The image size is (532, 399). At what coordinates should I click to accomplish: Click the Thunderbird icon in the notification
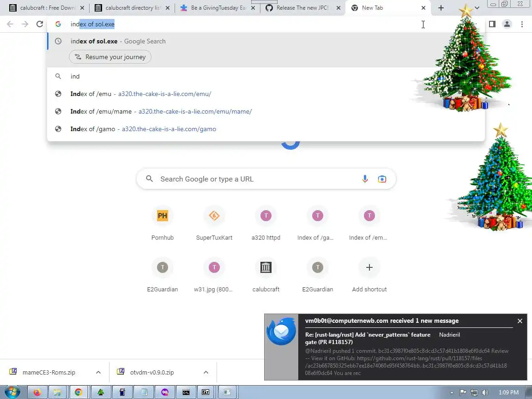281,331
